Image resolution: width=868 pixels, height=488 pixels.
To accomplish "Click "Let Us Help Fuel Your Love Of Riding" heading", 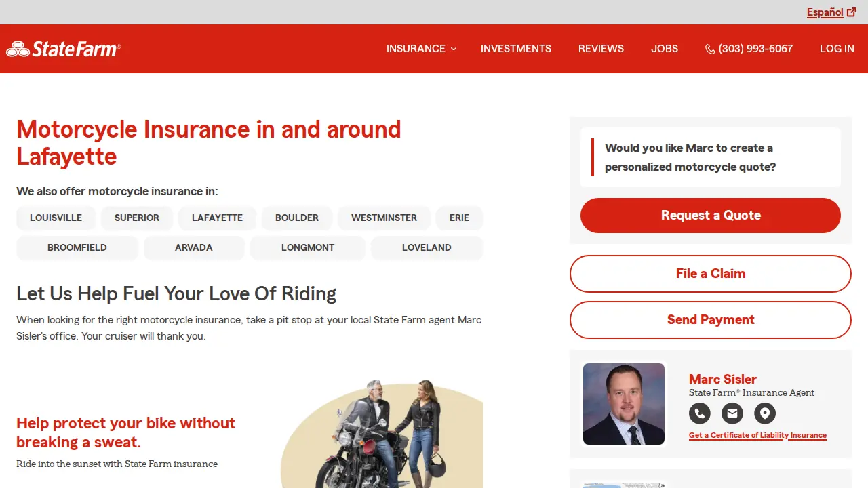I will click(176, 293).
